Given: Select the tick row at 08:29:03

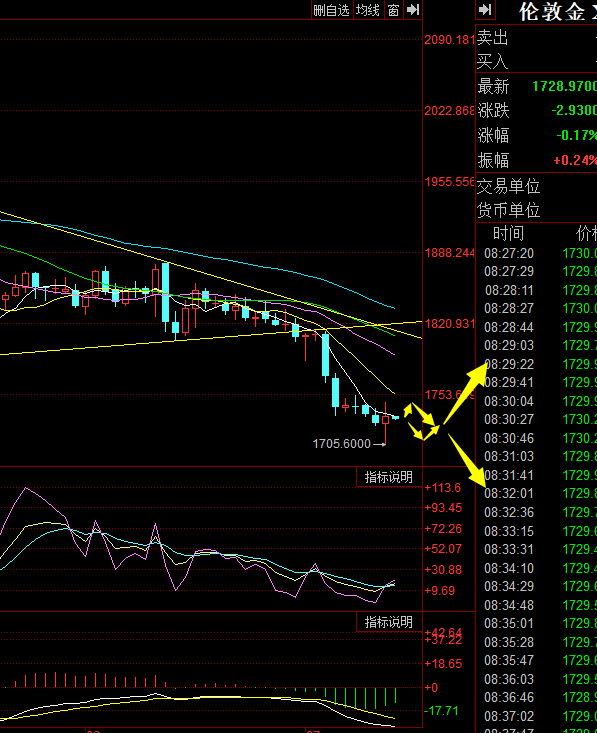Looking at the screenshot, I should pos(536,345).
